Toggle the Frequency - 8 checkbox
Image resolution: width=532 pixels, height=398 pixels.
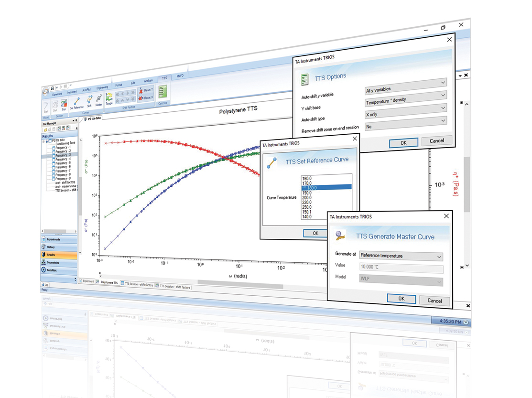[54, 175]
